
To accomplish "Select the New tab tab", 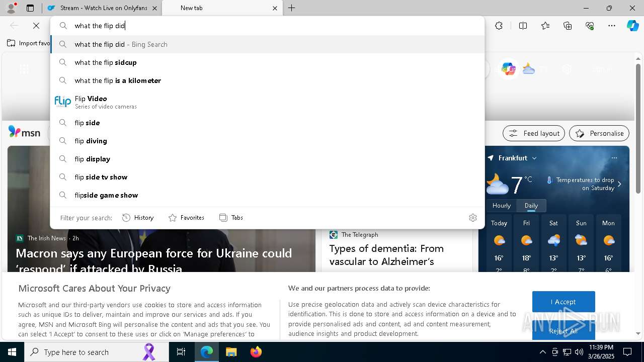I will click(221, 8).
